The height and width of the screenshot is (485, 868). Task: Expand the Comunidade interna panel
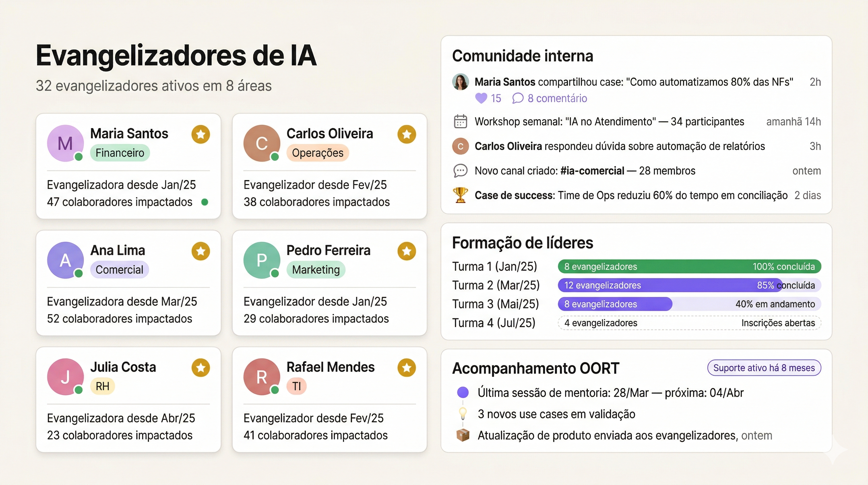pyautogui.click(x=523, y=56)
